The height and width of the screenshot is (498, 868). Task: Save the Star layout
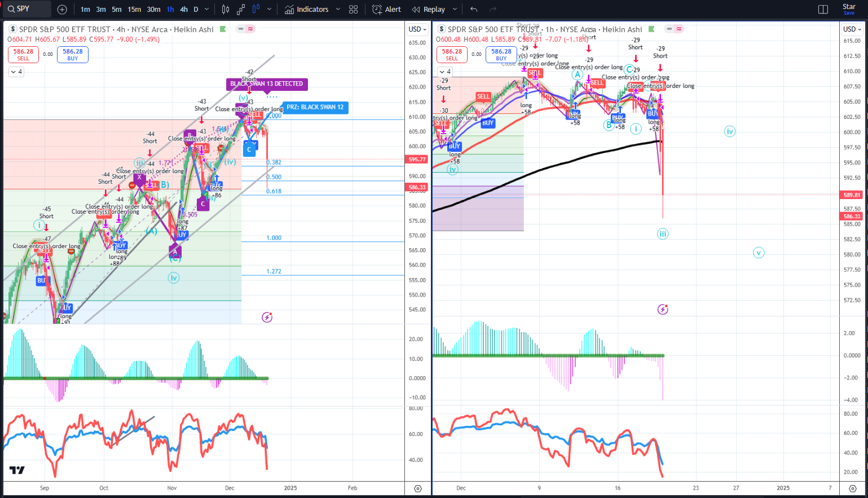point(849,9)
